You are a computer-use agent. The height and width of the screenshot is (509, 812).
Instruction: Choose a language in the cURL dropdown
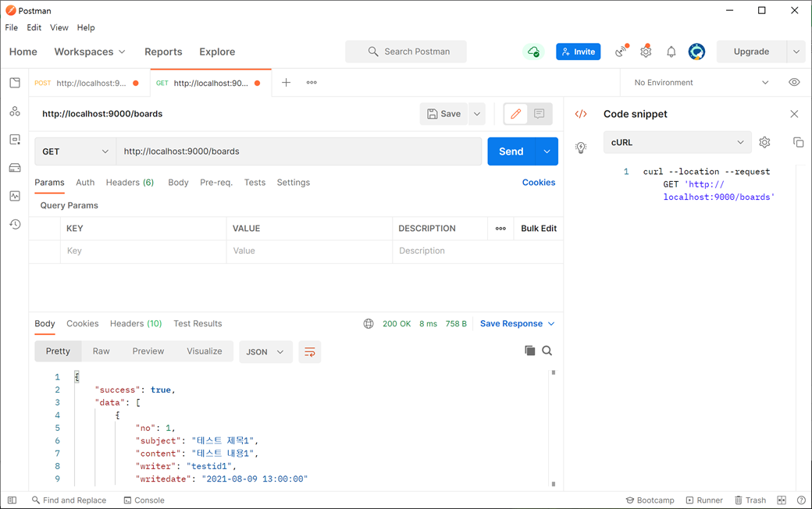(x=678, y=142)
